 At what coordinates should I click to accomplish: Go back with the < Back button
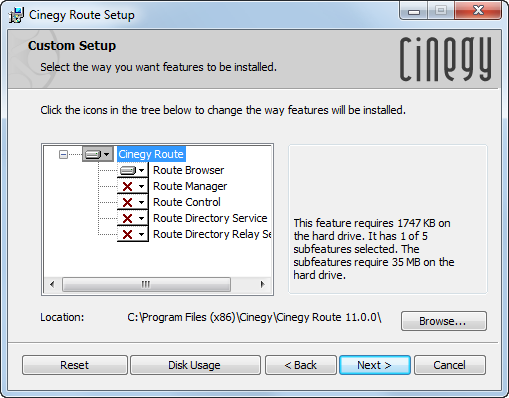point(301,365)
